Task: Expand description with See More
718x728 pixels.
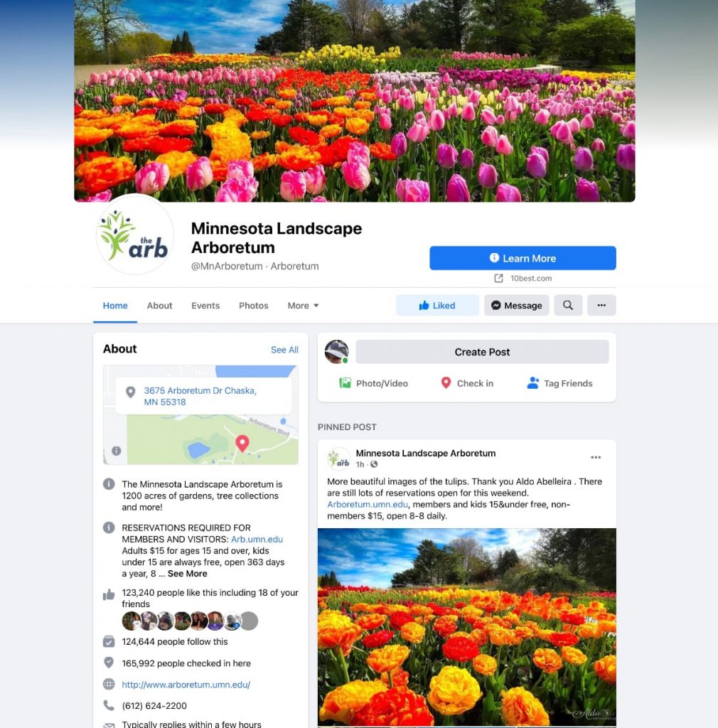Action: 188,574
